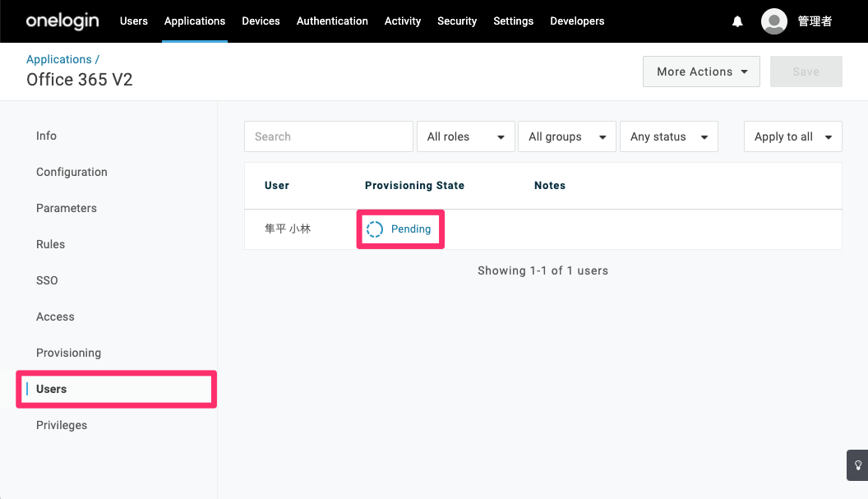The height and width of the screenshot is (499, 868).
Task: Open the Activity menu
Action: [403, 21]
